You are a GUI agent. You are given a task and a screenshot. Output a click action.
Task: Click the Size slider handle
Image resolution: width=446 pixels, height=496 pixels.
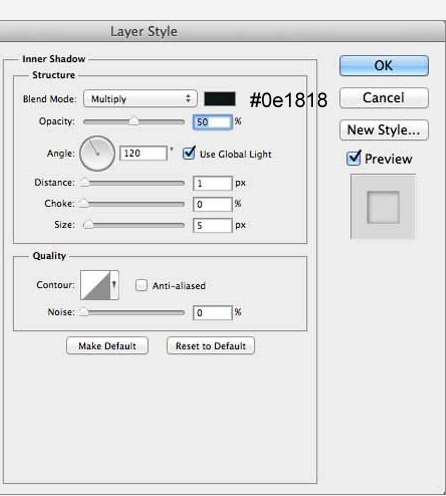[x=88, y=225]
